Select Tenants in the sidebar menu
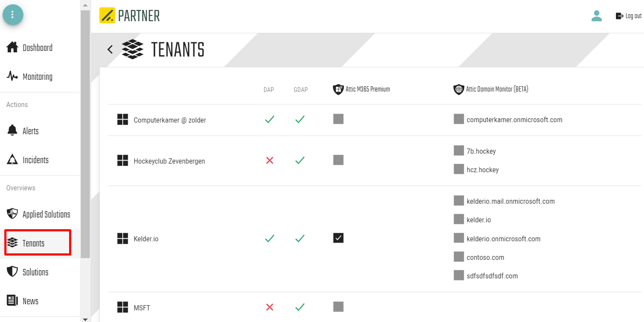The image size is (644, 322). 38,243
